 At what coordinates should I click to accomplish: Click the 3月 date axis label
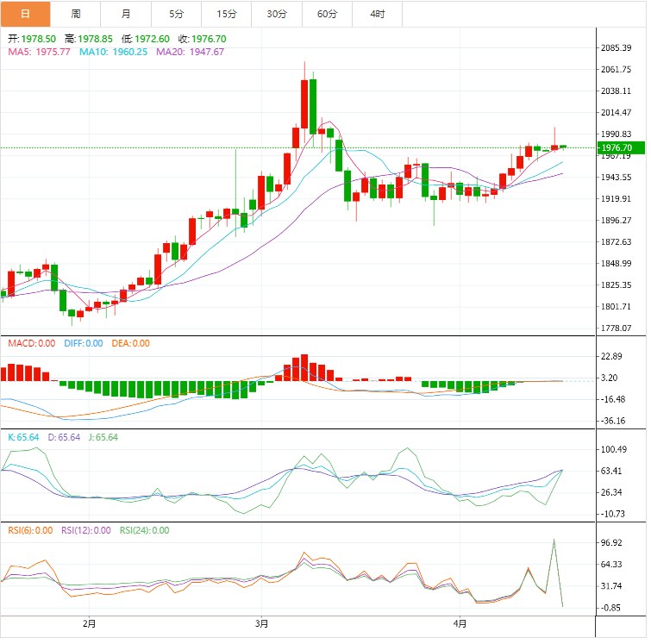261,623
